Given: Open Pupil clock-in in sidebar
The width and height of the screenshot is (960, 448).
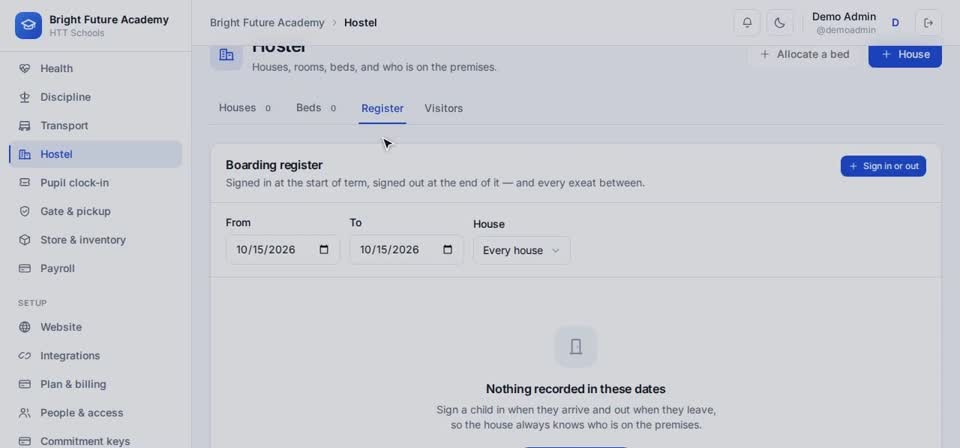Looking at the screenshot, I should click(96, 182).
